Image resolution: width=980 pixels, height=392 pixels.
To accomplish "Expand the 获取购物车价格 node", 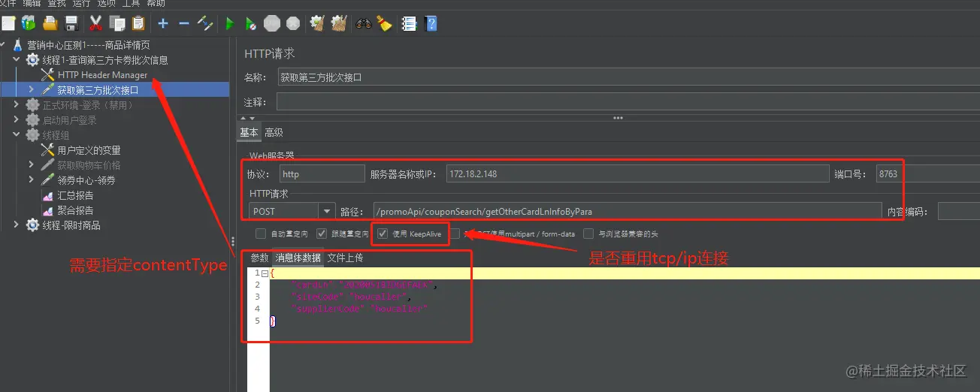I will tap(32, 165).
